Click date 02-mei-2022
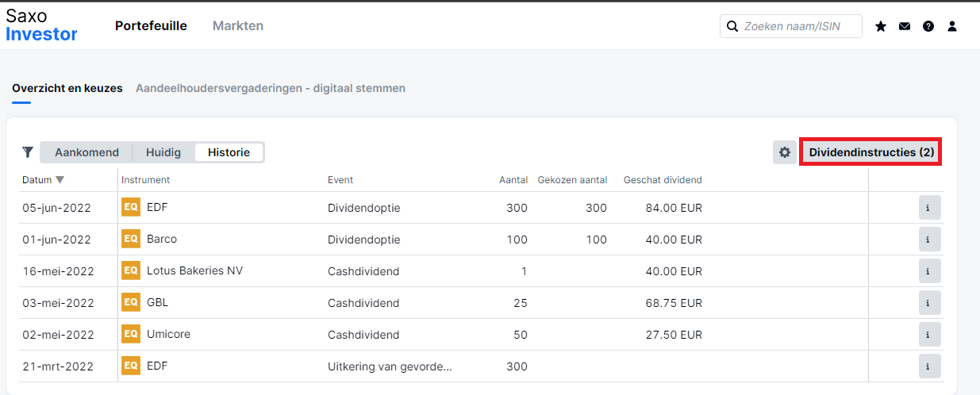 58,335
